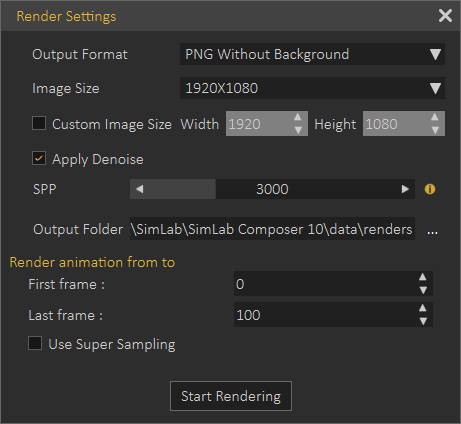Click the First frame input field
Viewport: 461px width, 424px height.
pyautogui.click(x=333, y=284)
